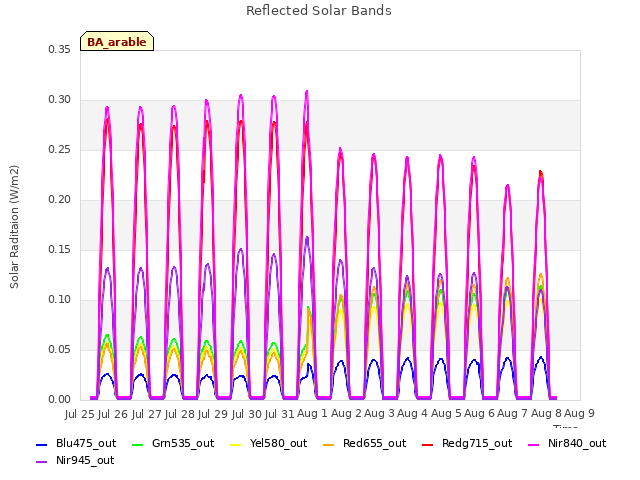Click the 0.10 y-axis tick label
Viewport: 640px width, 480px height.
tap(59, 300)
